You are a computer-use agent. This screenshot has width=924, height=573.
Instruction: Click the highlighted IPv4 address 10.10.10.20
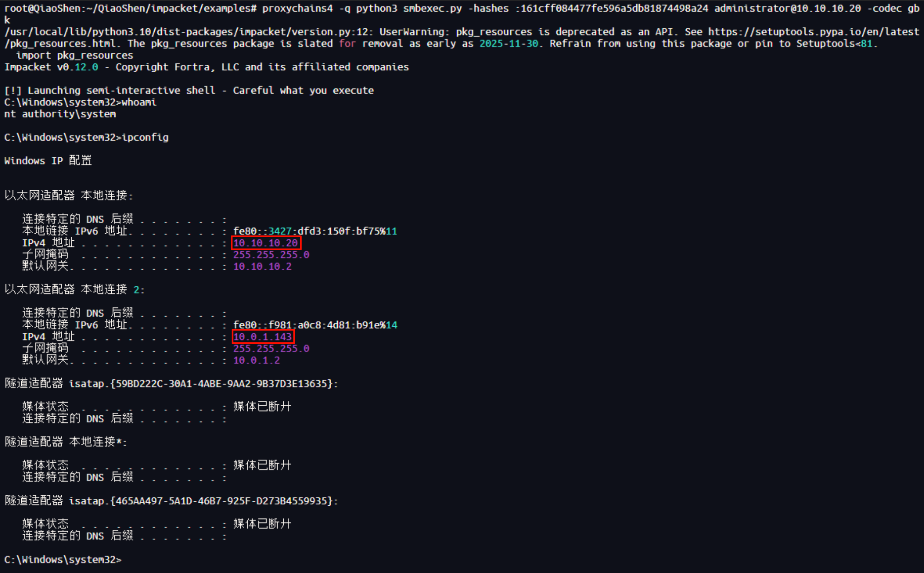(266, 243)
